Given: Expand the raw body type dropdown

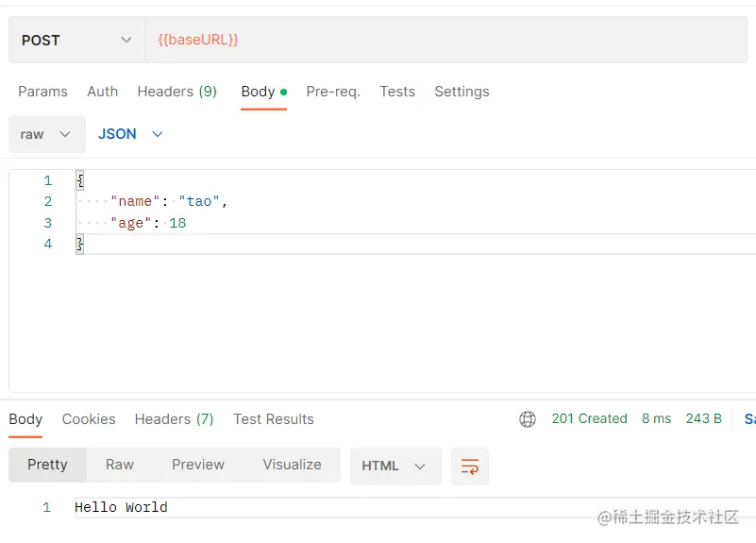Looking at the screenshot, I should (47, 134).
